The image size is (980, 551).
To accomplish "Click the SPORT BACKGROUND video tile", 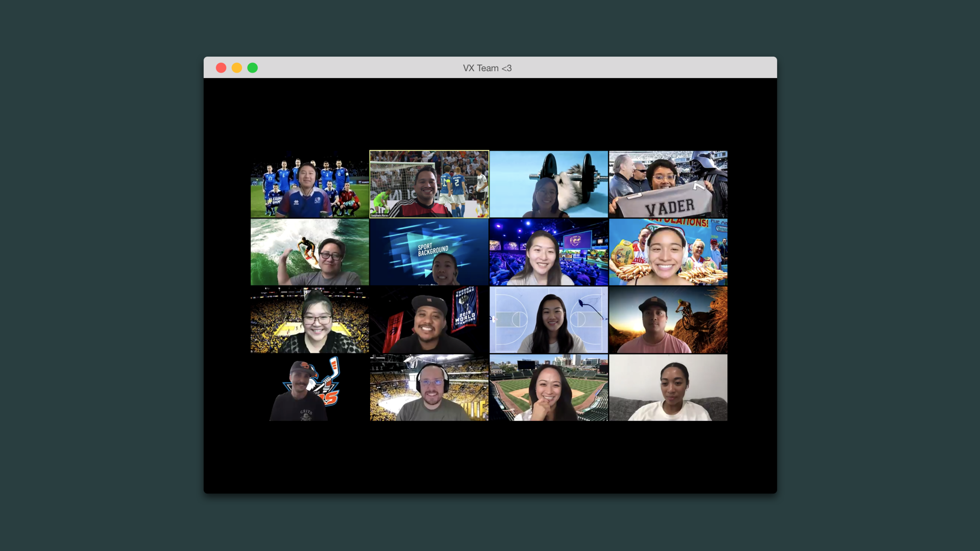I will click(x=429, y=252).
